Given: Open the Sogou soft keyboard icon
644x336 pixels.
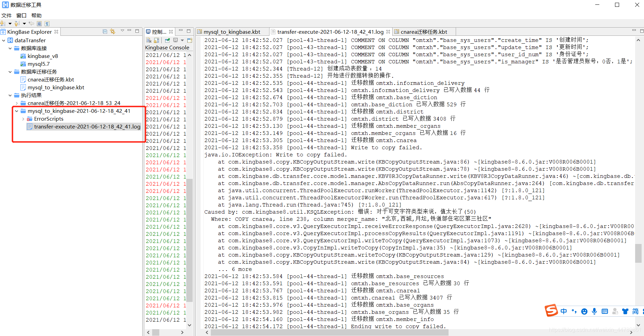Looking at the screenshot, I should (605, 311).
